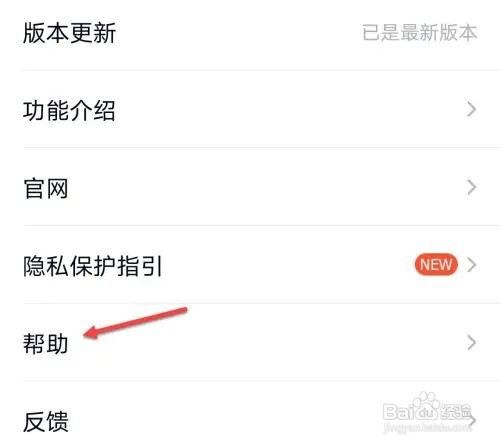Open the 功能介绍 menu entry
This screenshot has width=500, height=445.
pyautogui.click(x=69, y=110)
